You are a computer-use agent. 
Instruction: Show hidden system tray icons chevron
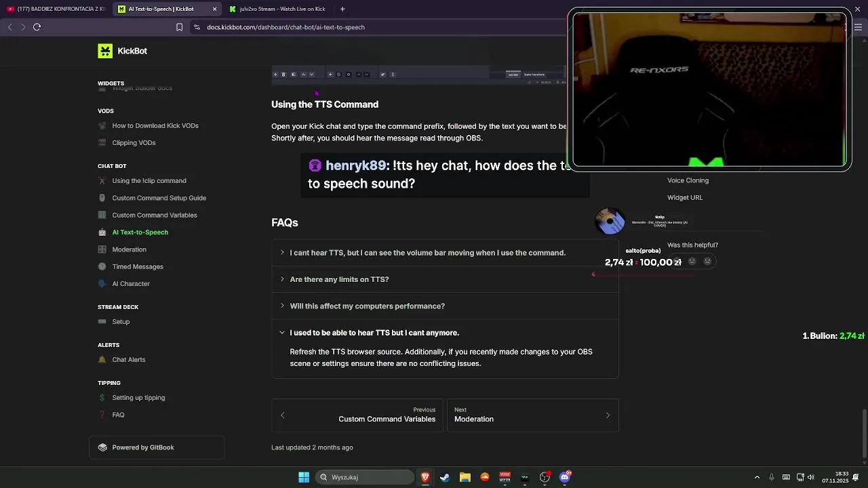(x=757, y=477)
